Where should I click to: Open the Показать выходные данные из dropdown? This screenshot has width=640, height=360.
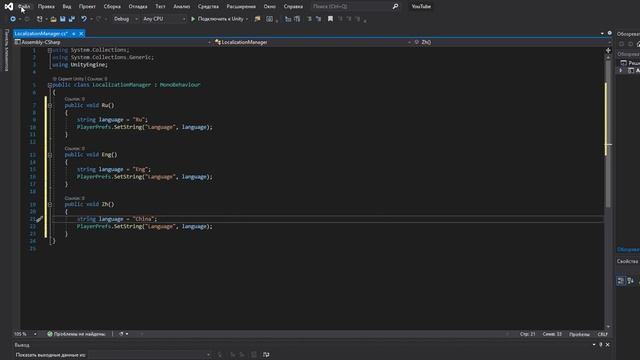(149, 355)
